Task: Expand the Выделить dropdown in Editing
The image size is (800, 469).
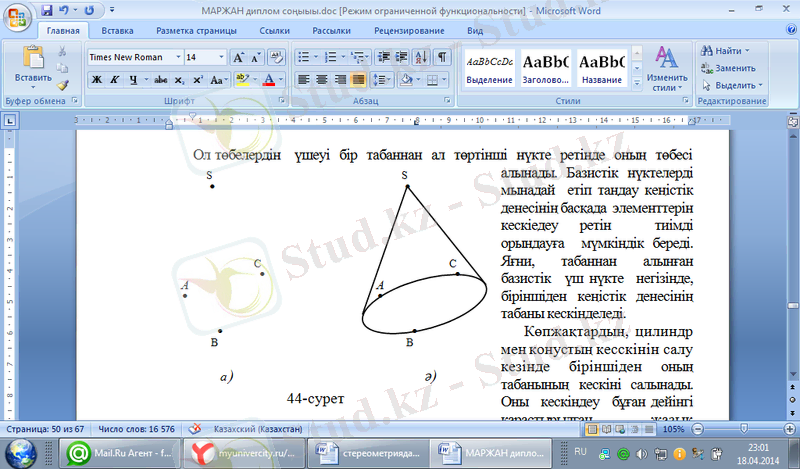Action: [x=733, y=86]
